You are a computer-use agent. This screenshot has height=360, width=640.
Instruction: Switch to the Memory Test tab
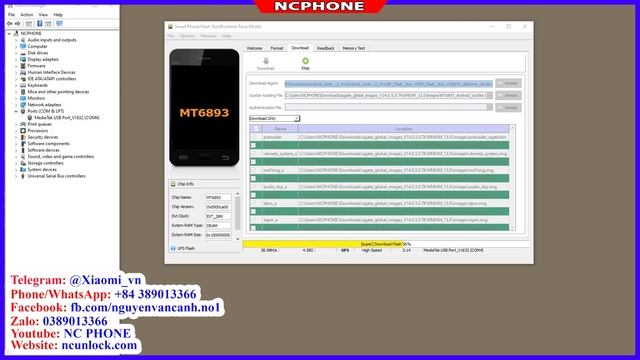[353, 48]
